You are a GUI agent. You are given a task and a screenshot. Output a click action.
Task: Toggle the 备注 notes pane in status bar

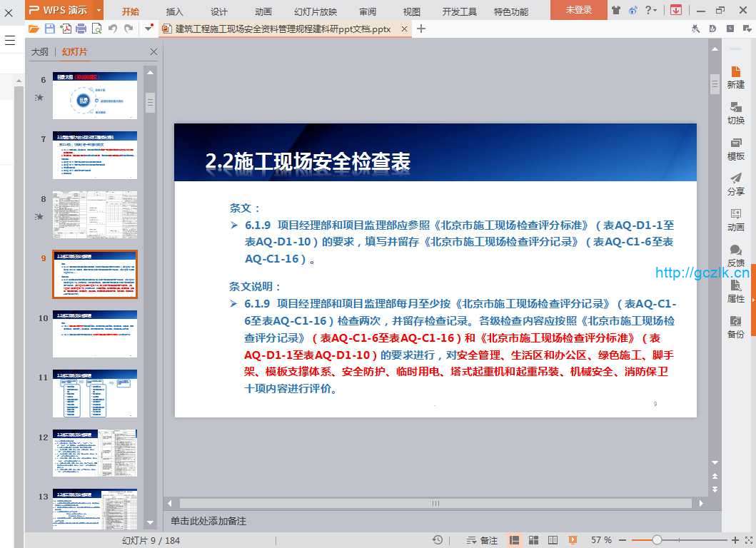[x=482, y=540]
